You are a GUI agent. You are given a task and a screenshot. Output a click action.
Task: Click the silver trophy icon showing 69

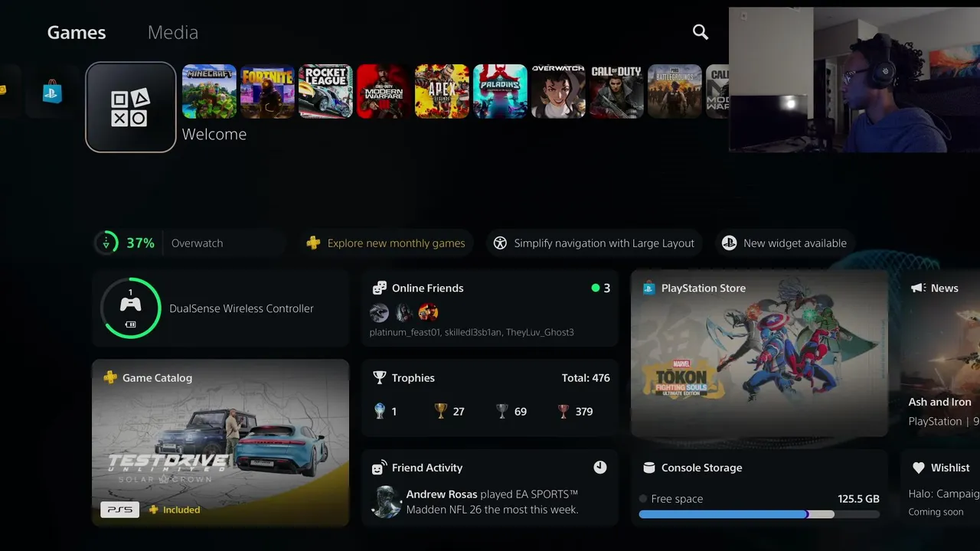[x=502, y=411]
